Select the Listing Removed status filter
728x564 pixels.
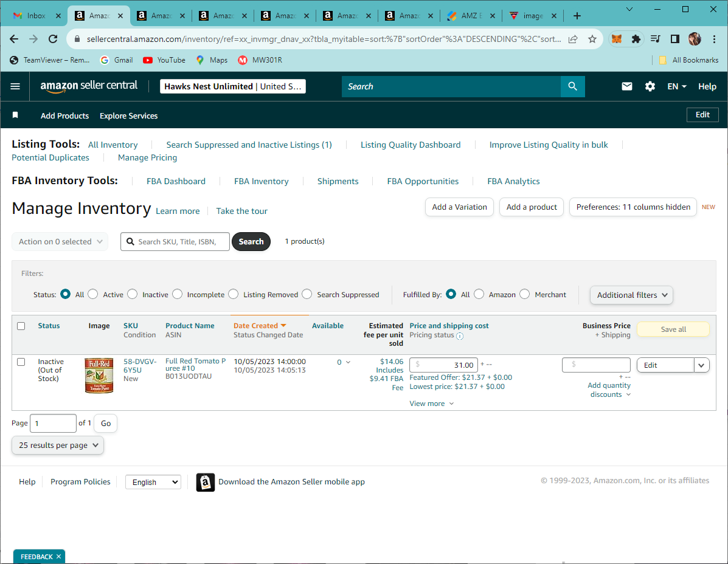click(x=234, y=294)
